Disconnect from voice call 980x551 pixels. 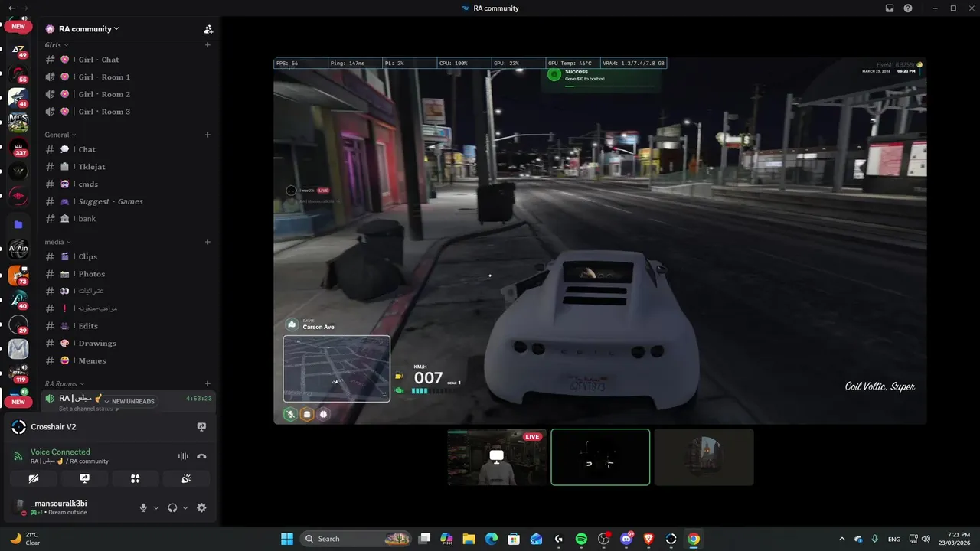pos(201,456)
